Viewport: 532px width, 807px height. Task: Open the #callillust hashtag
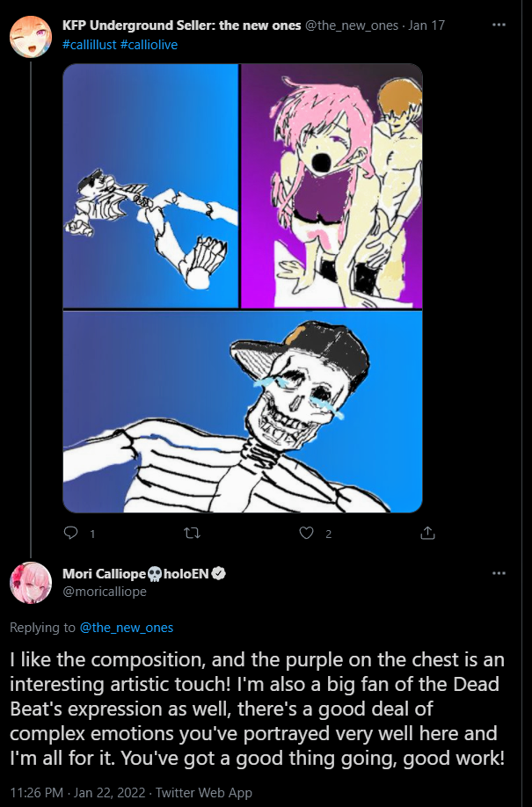[x=89, y=44]
